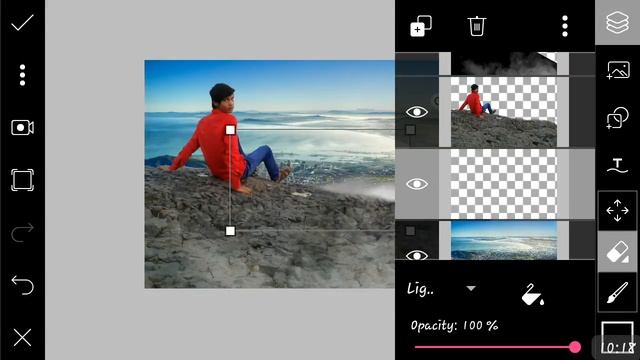This screenshot has height=360, width=640.
Task: Confirm edit with the checkmark icon
Action: [22, 23]
